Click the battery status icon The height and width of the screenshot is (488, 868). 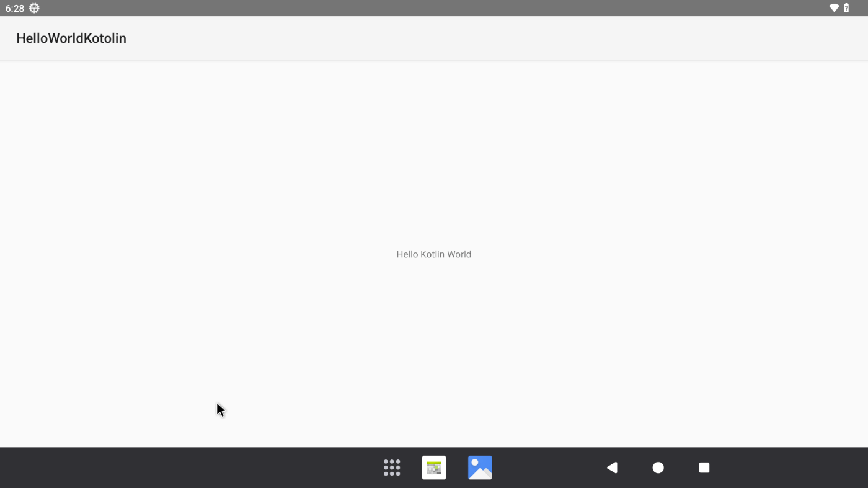[x=846, y=8]
